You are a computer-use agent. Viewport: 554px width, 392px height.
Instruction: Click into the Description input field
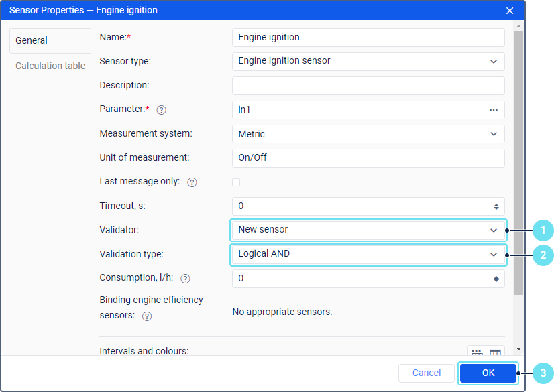(x=368, y=86)
